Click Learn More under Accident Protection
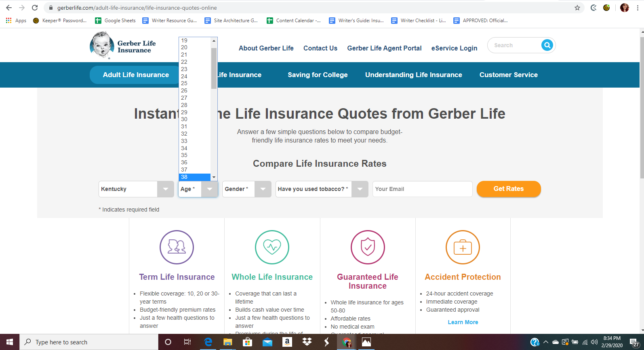 coord(463,322)
